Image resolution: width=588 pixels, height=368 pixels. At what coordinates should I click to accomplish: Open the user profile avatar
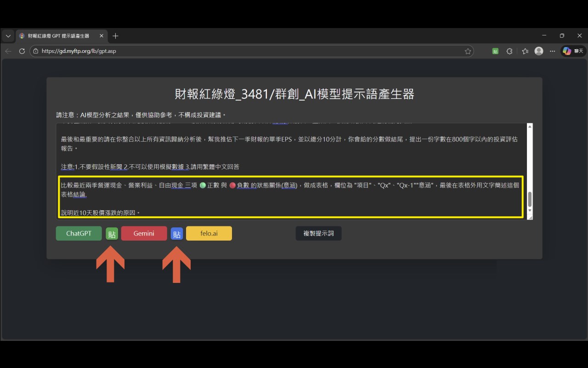click(539, 51)
